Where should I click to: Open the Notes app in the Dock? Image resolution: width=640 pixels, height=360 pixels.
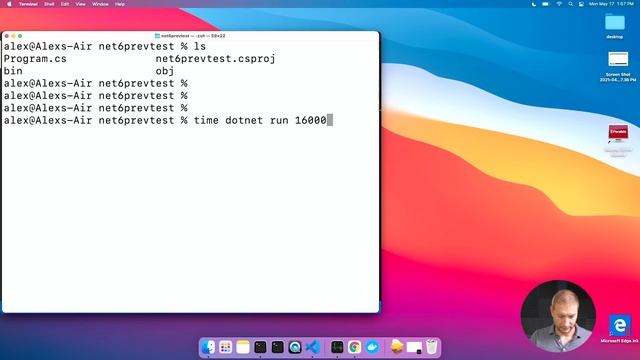pyautogui.click(x=243, y=347)
